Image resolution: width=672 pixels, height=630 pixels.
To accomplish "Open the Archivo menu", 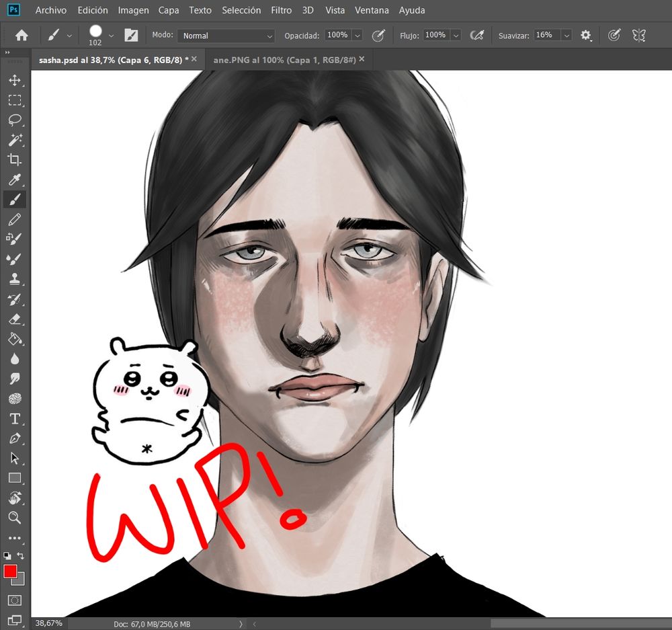I will pos(51,10).
